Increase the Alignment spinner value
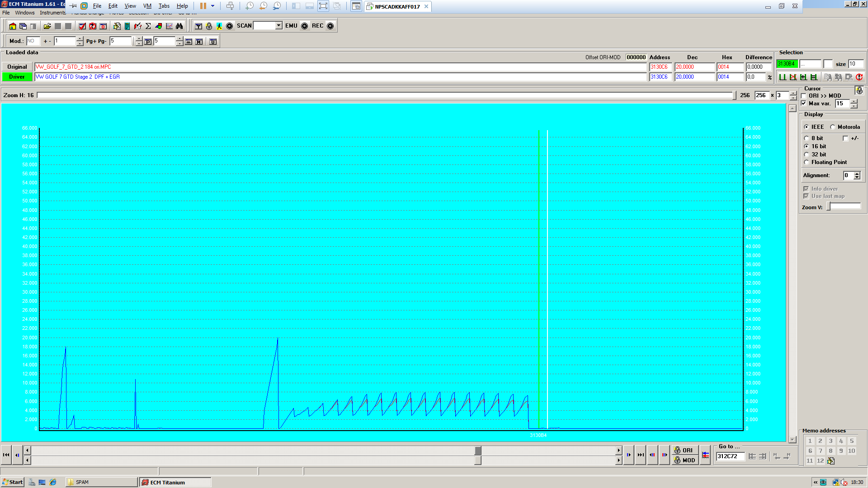 click(857, 174)
